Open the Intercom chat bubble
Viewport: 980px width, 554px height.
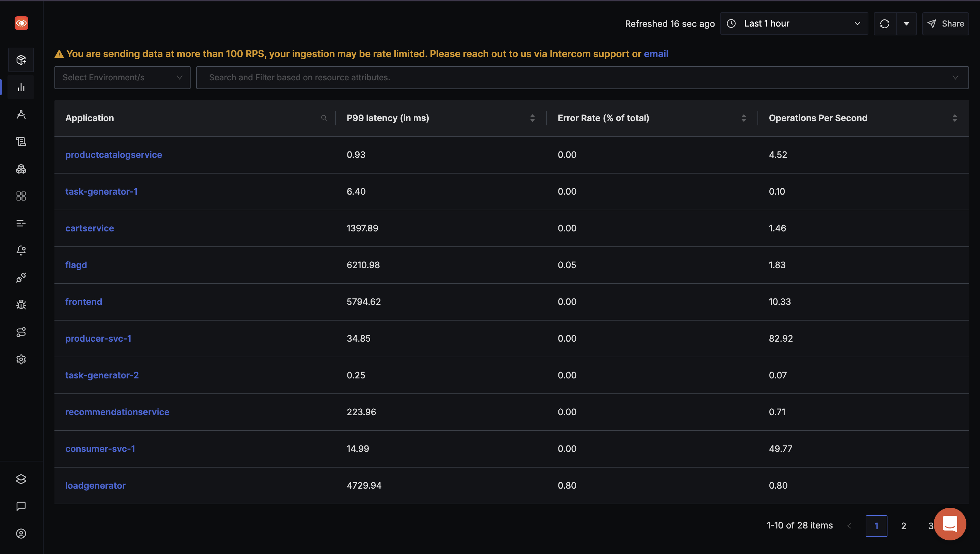click(950, 524)
